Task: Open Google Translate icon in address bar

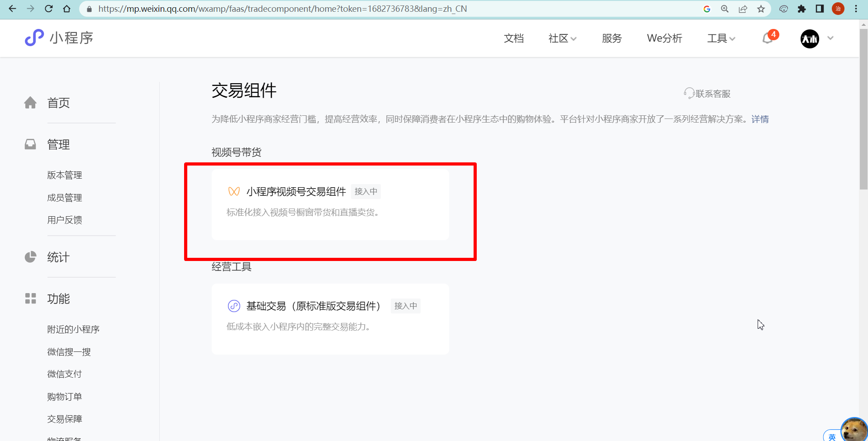Action: click(x=707, y=9)
